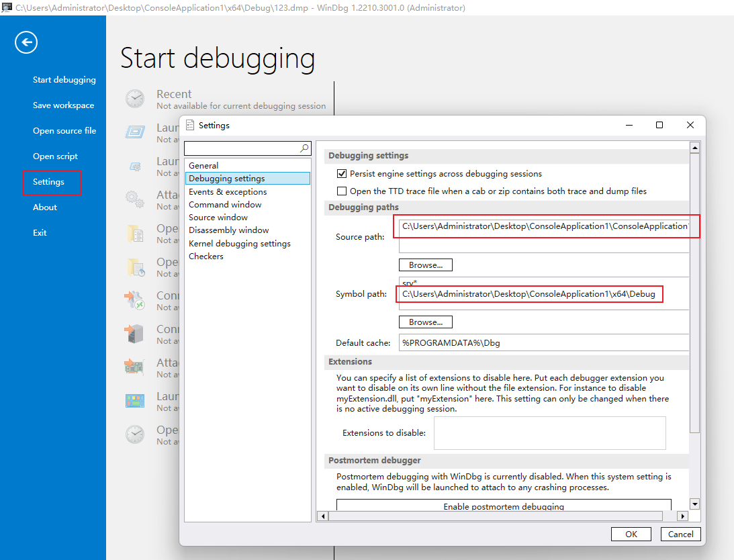Click the Launch app package tiles icon

pos(135,401)
